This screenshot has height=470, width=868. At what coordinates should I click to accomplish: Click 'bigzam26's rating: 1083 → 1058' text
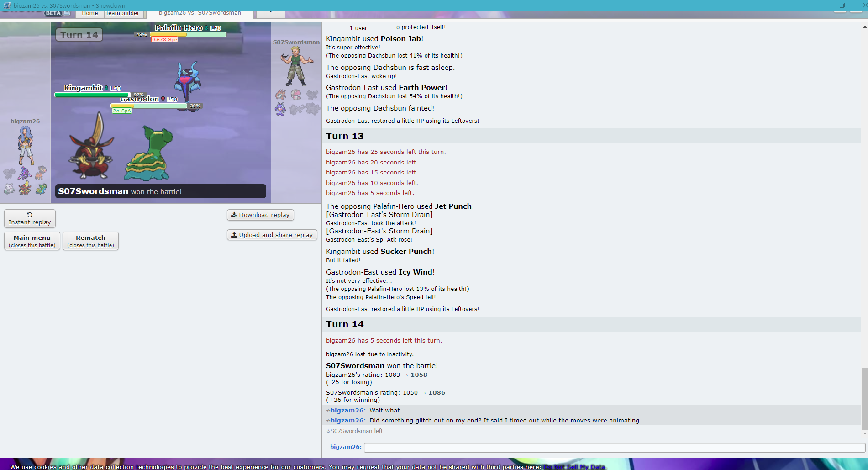tap(377, 375)
